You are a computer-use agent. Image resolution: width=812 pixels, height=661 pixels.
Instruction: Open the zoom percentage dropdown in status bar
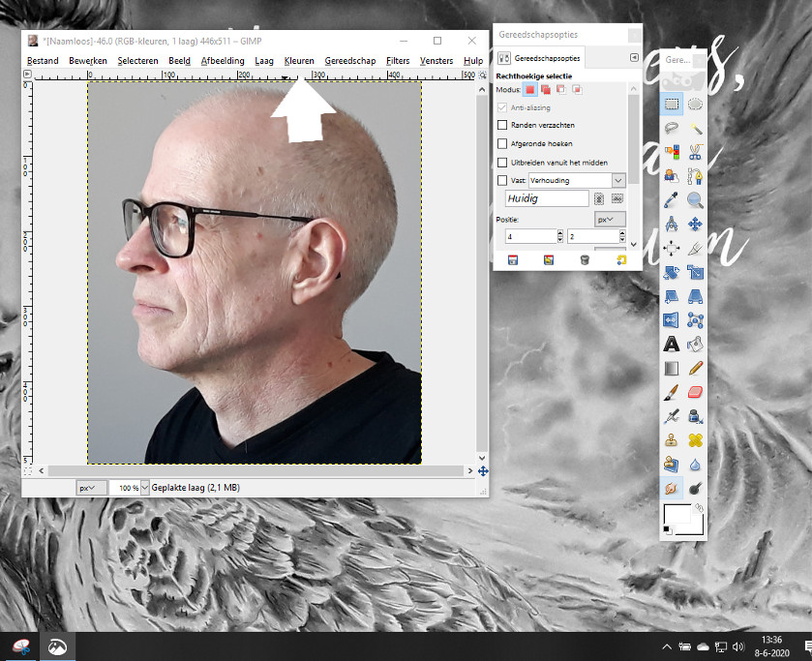point(145,489)
